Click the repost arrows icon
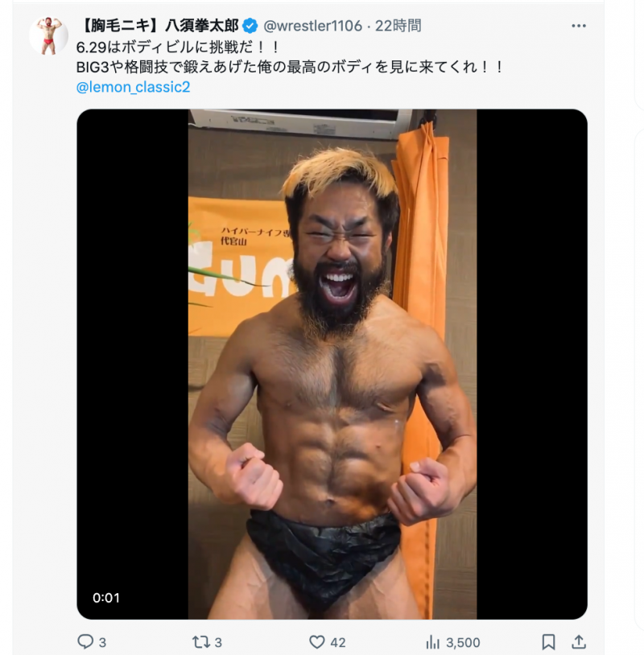Screen dimensions: 644x655 point(200,641)
